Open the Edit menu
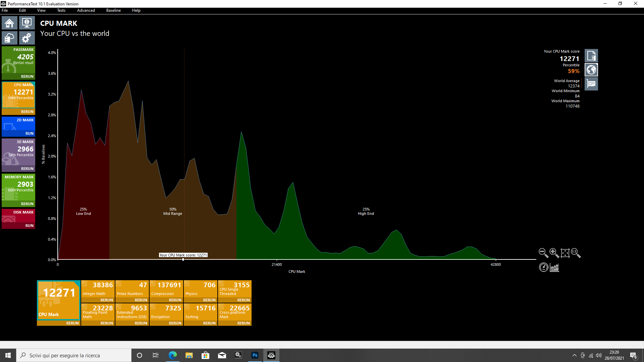 click(22, 10)
